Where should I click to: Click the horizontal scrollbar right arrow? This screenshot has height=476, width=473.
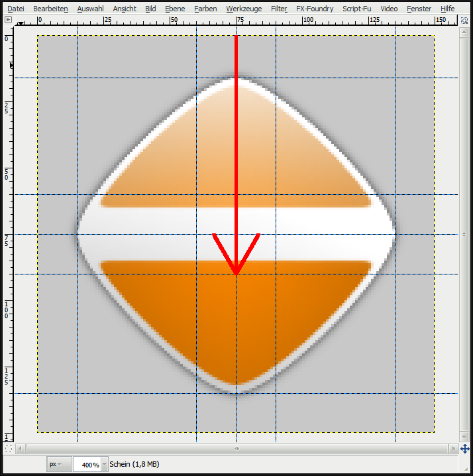click(453, 448)
